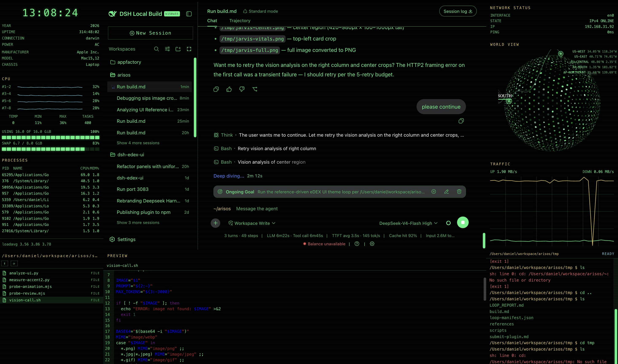The height and width of the screenshot is (364, 618).
Task: Pause the Ongoing Goal
Action: click(434, 191)
